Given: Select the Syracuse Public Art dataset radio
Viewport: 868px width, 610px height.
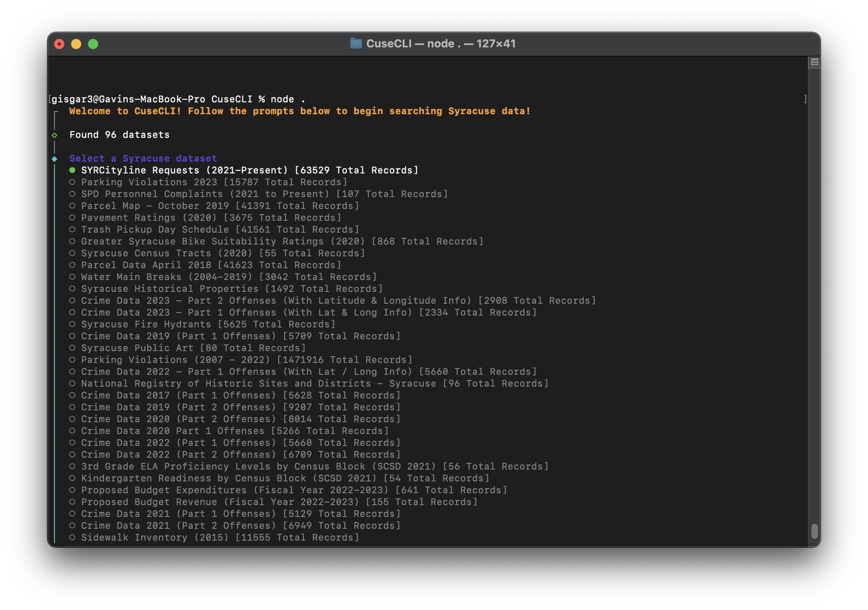Looking at the screenshot, I should 72,348.
